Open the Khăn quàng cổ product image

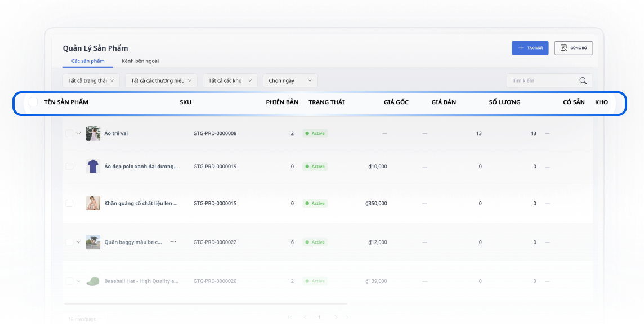pyautogui.click(x=93, y=203)
